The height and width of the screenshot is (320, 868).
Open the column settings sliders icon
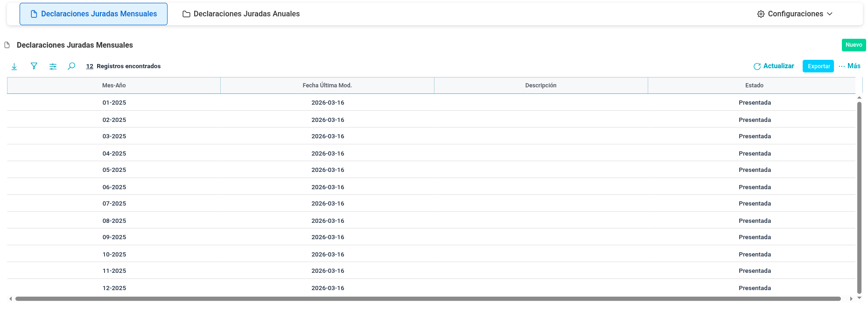click(x=53, y=66)
